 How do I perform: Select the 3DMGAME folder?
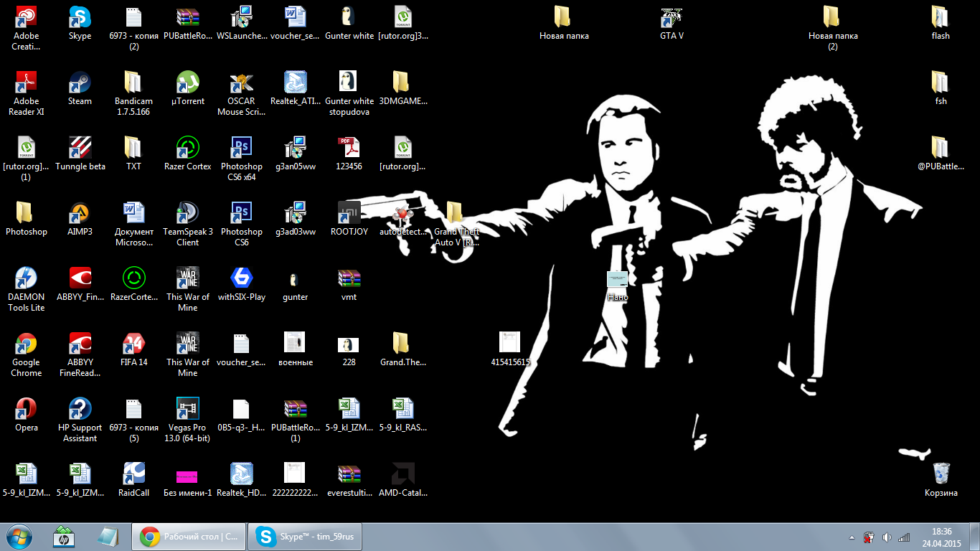(403, 89)
